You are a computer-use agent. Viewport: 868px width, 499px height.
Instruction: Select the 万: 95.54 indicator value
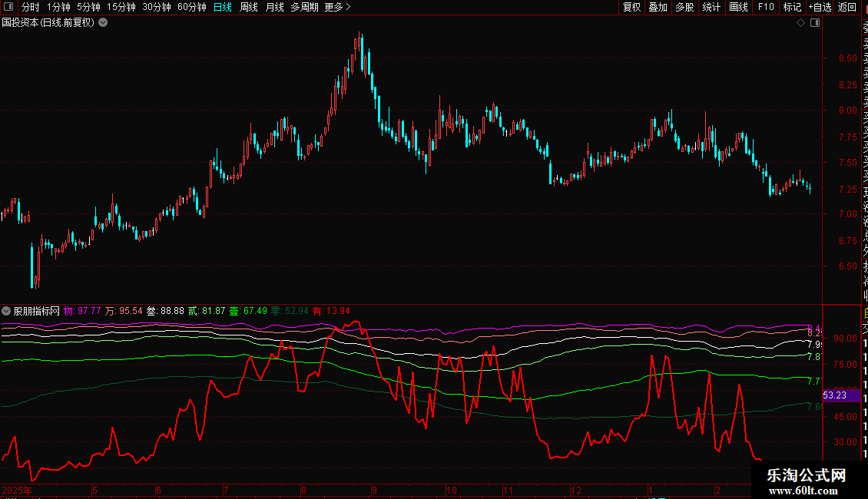pos(124,311)
